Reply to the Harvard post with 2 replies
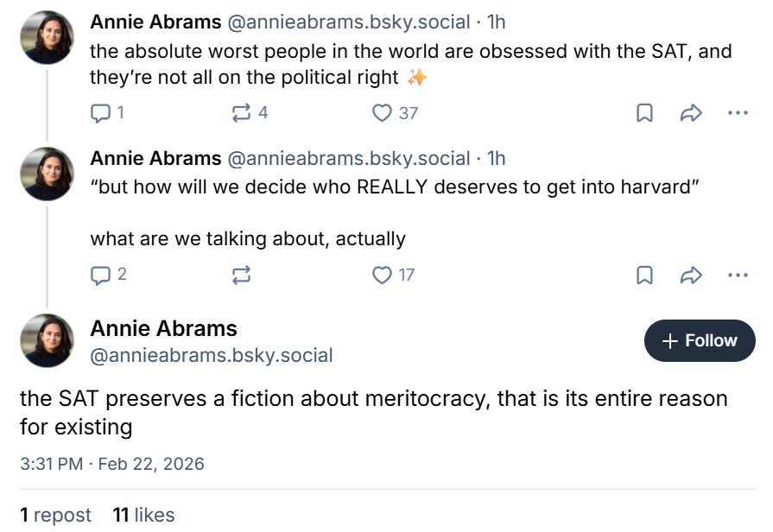Viewport: 773px width, 532px height. (101, 275)
